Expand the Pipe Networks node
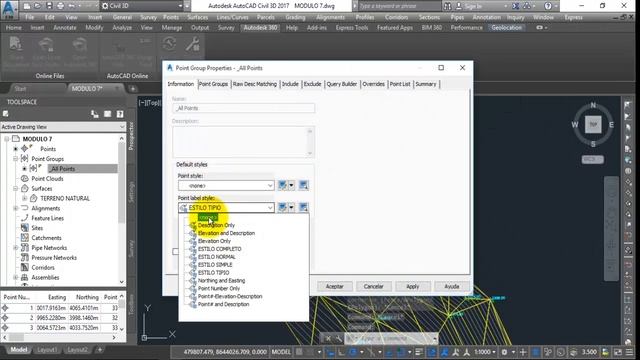 16,248
